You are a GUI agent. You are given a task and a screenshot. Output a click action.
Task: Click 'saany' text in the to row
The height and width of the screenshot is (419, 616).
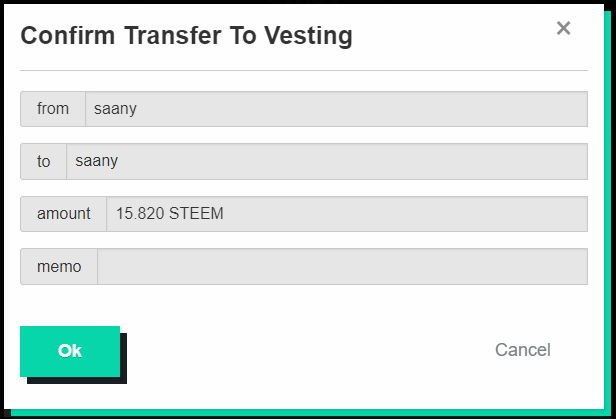(96, 161)
